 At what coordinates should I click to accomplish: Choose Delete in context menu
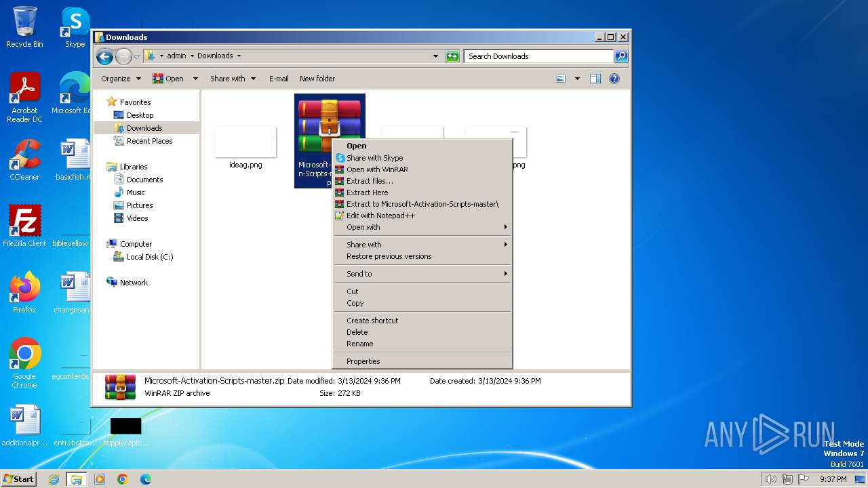point(422,332)
